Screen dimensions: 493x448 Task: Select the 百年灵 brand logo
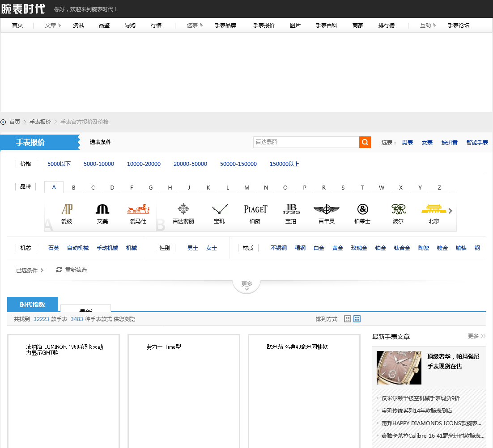(x=327, y=209)
